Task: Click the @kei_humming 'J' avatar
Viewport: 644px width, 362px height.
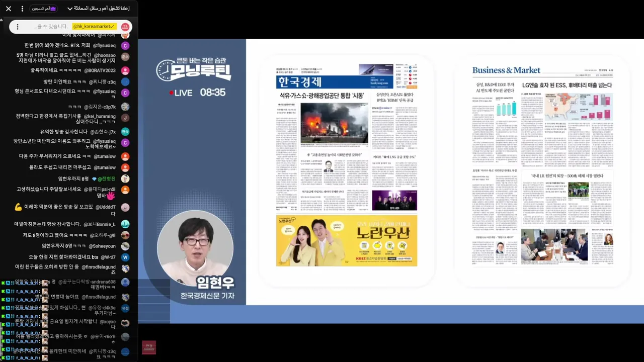Action: 125,118
